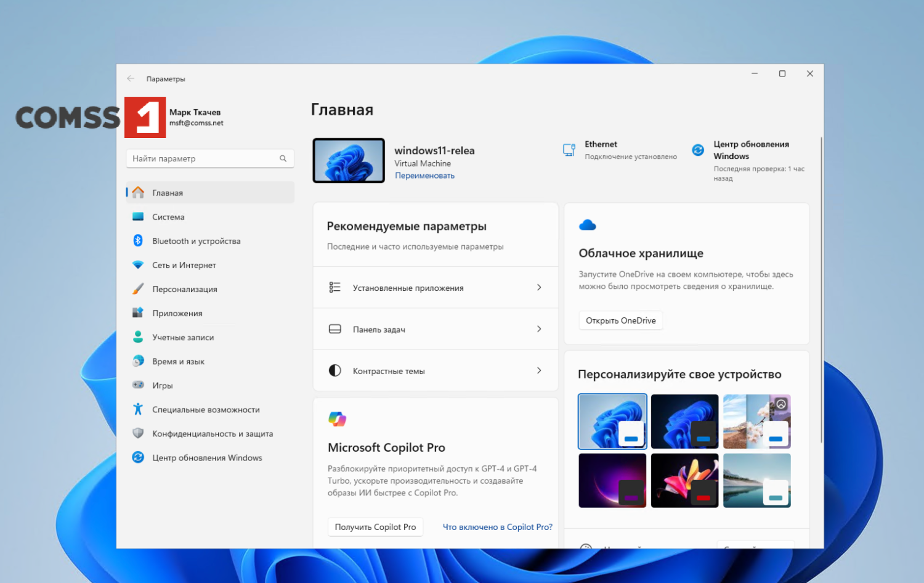Open Конфиденциальность и защита section
Screen dimensions: 924x583
(x=210, y=433)
